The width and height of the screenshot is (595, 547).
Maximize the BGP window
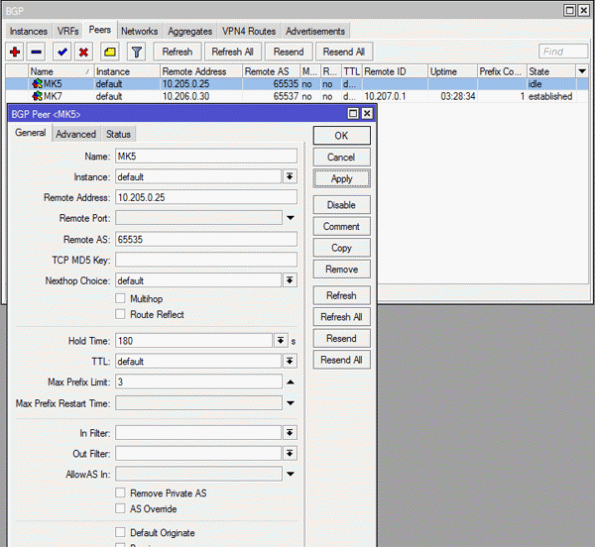tap(570, 10)
